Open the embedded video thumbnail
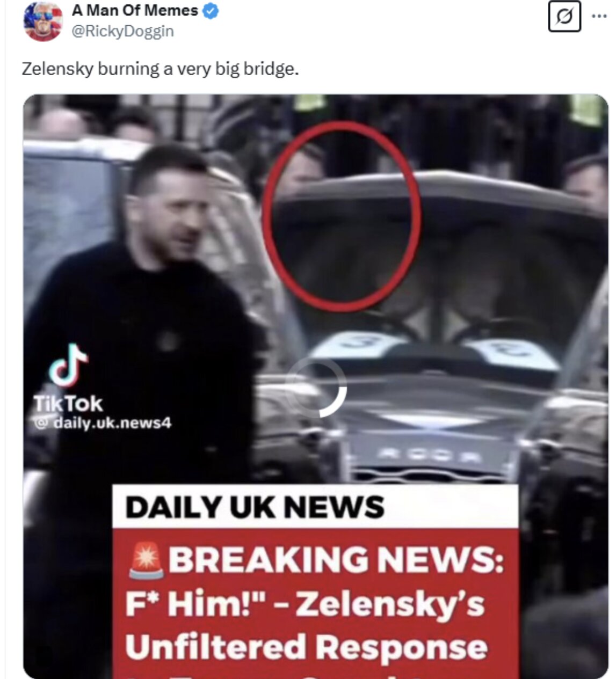This screenshot has width=616, height=679. pos(315,386)
